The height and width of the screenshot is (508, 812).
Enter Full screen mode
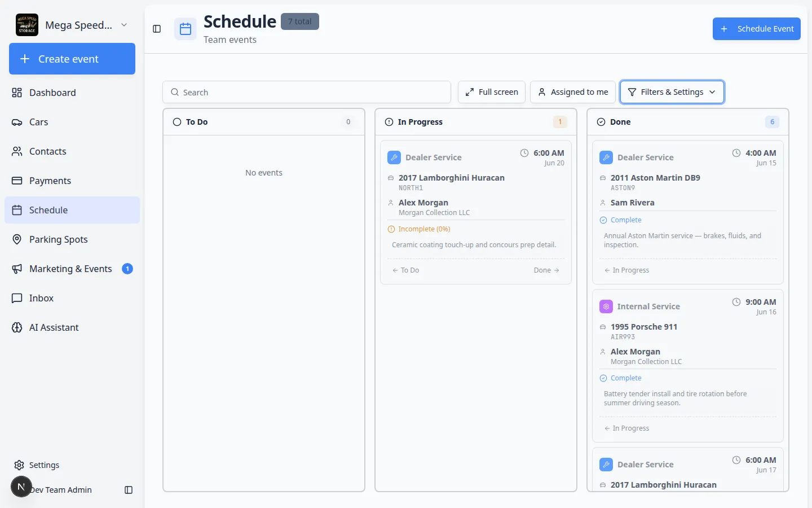[x=492, y=92]
